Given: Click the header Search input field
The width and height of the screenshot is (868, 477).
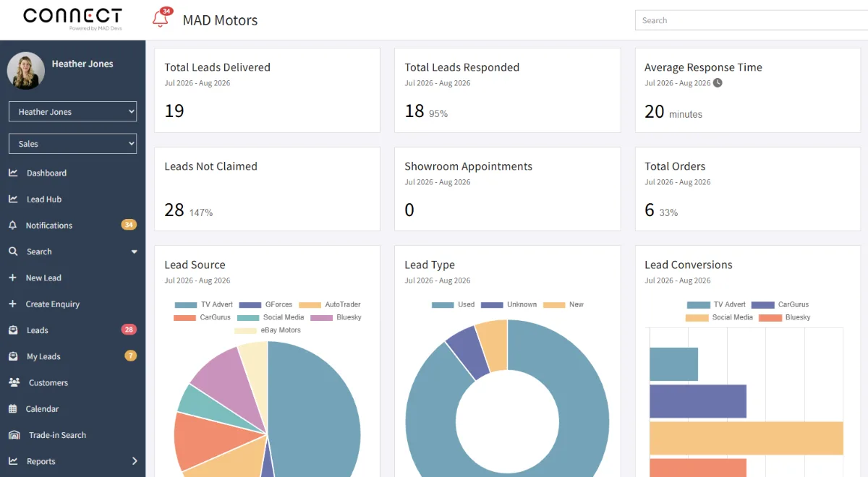Looking at the screenshot, I should point(751,20).
